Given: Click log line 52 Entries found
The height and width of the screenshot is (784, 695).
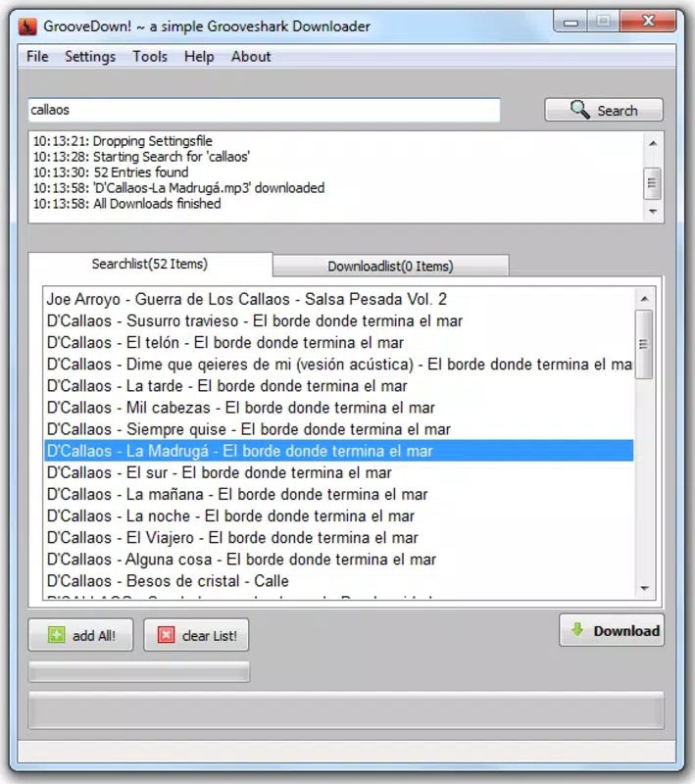Looking at the screenshot, I should [x=111, y=172].
